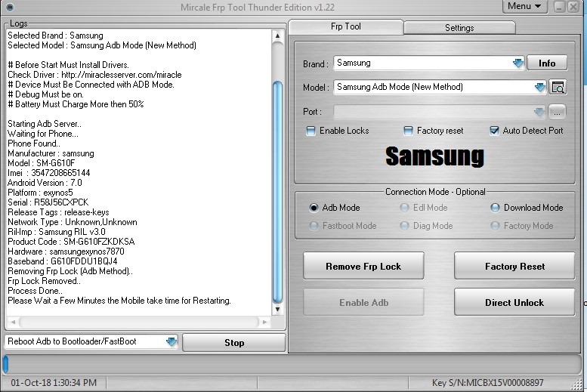Click the progress bar at the bottom
The width and height of the screenshot is (587, 392).
292,364
